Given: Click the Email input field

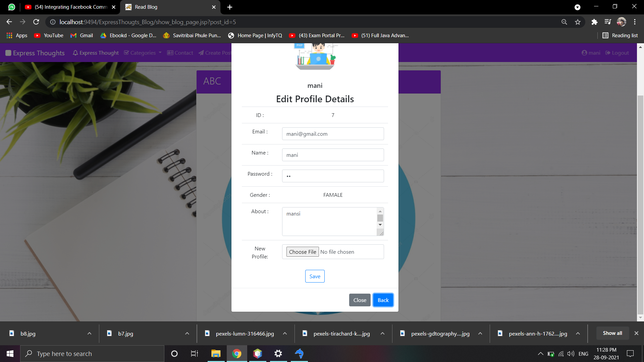Looking at the screenshot, I should (333, 134).
